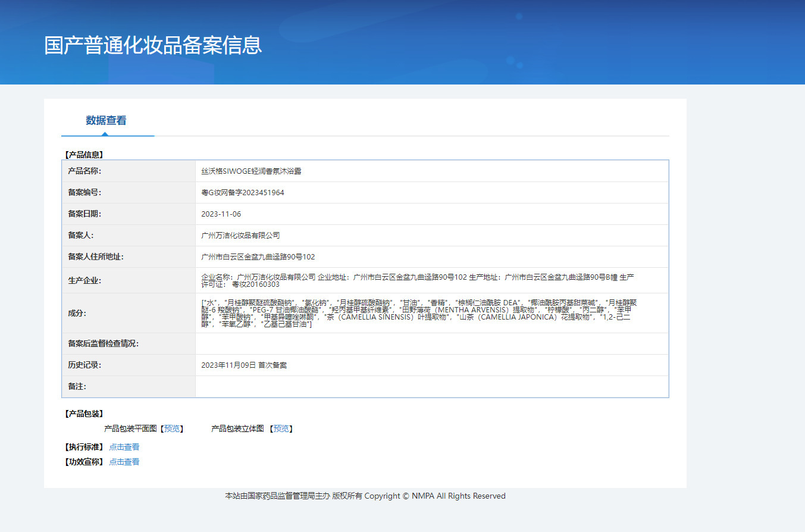Image resolution: width=805 pixels, height=532 pixels.
Task: Click the 产品包装立体图 label
Action: pos(237,428)
